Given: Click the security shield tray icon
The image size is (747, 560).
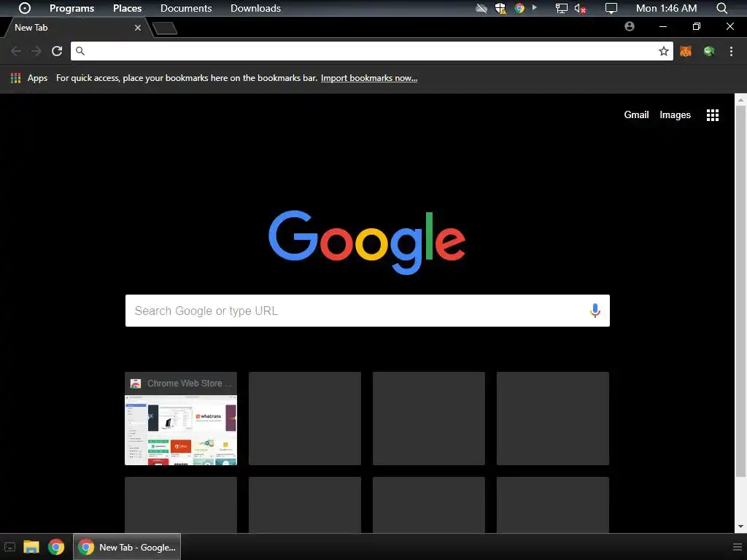Looking at the screenshot, I should [500, 8].
